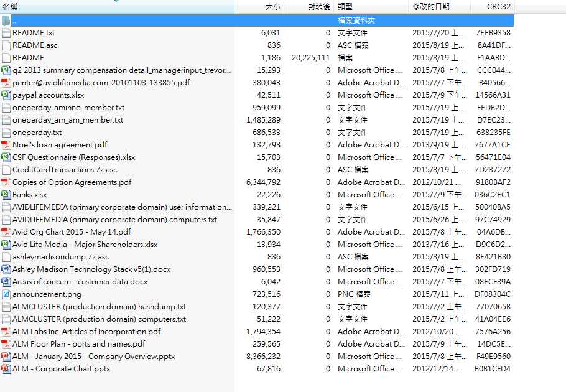Click the Word icon beside Areas of concern docx
The height and width of the screenshot is (392, 566).
click(x=6, y=282)
